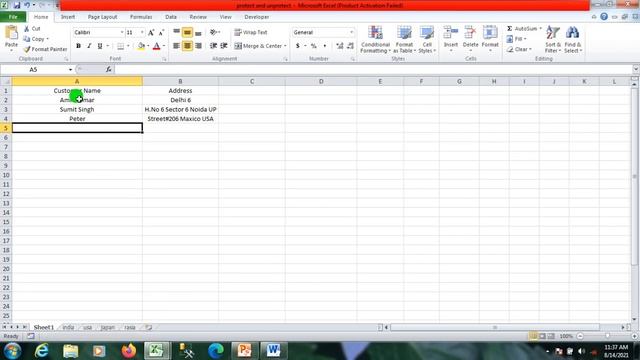Open the General number format dropdown
The height and width of the screenshot is (360, 640).
pos(351,32)
